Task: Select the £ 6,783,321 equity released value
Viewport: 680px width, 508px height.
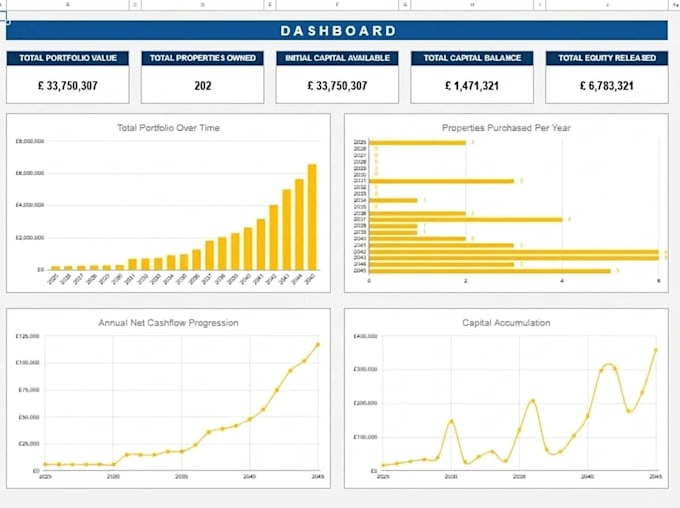Action: 607,85
